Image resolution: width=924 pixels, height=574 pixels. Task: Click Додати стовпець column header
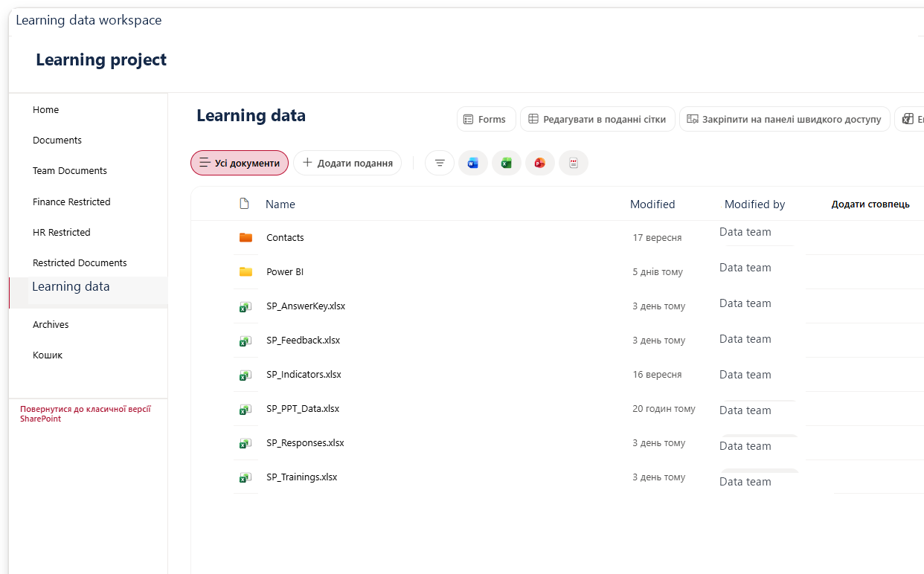coord(870,204)
